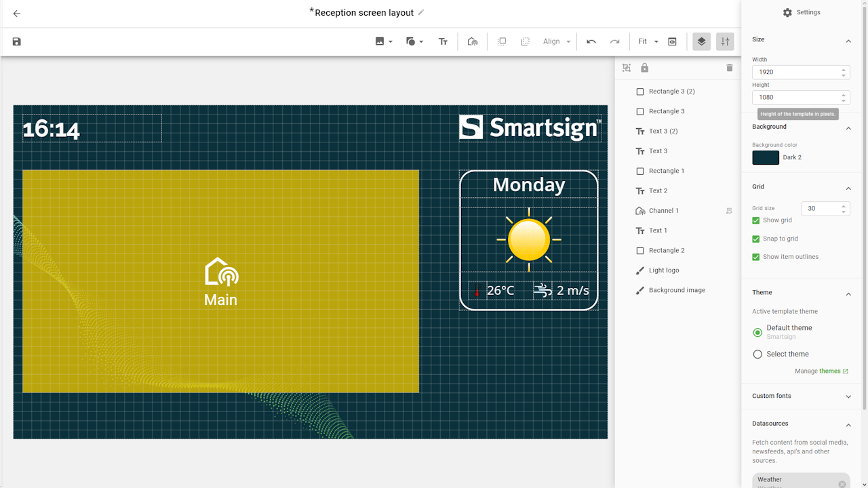
Task: Expand the Custom fonts section
Action: [x=800, y=396]
